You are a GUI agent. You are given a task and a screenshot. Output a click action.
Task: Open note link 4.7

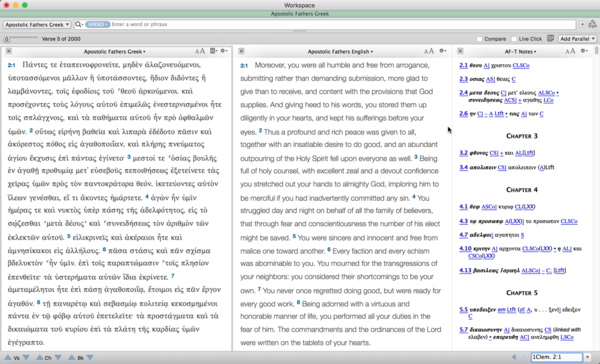pyautogui.click(x=463, y=235)
